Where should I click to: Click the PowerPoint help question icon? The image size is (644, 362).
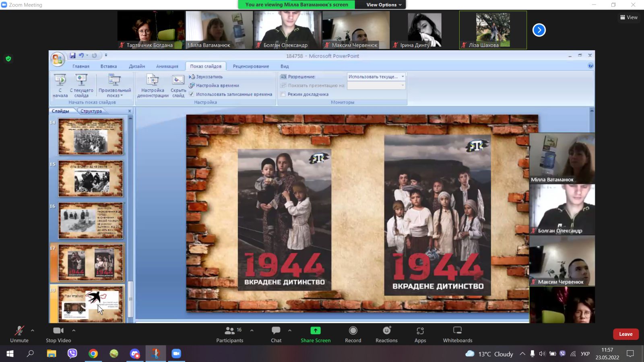pos(590,66)
